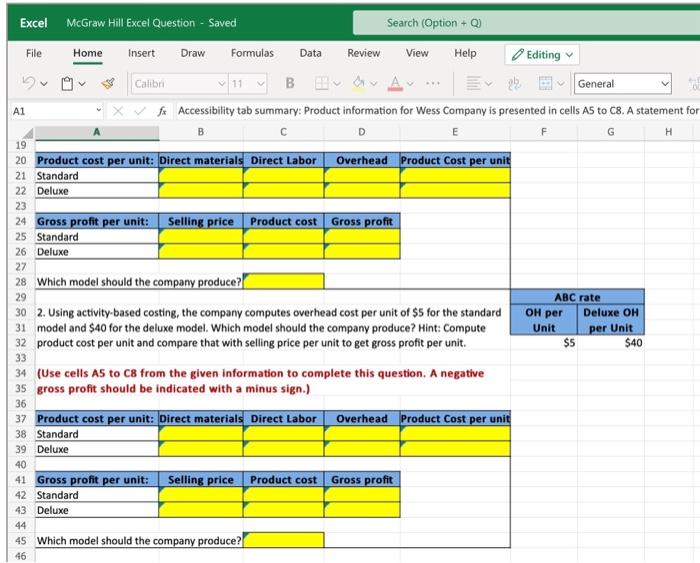
Task: Toggle Wrap Text icon
Action: (514, 83)
